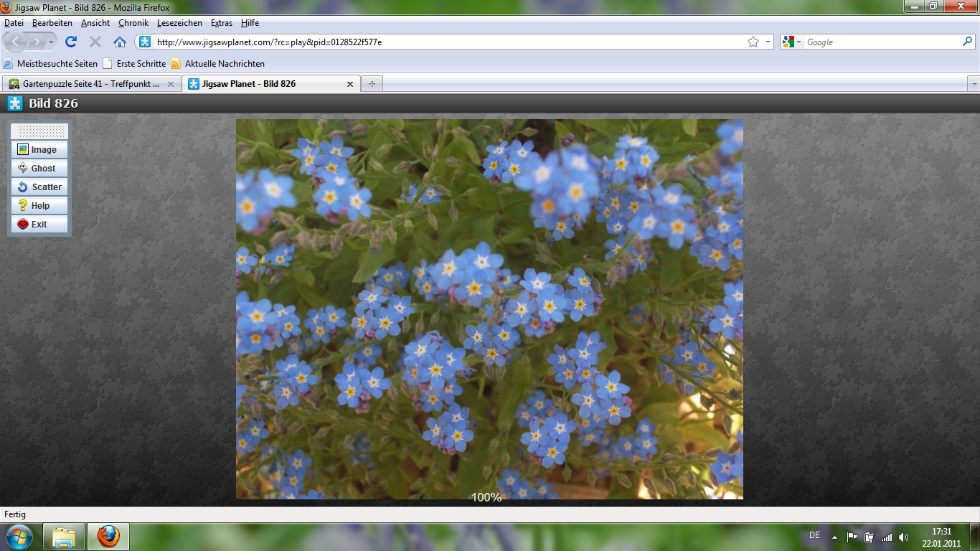Open a new browser tab
The height and width of the screenshot is (551, 980).
pos(372,84)
